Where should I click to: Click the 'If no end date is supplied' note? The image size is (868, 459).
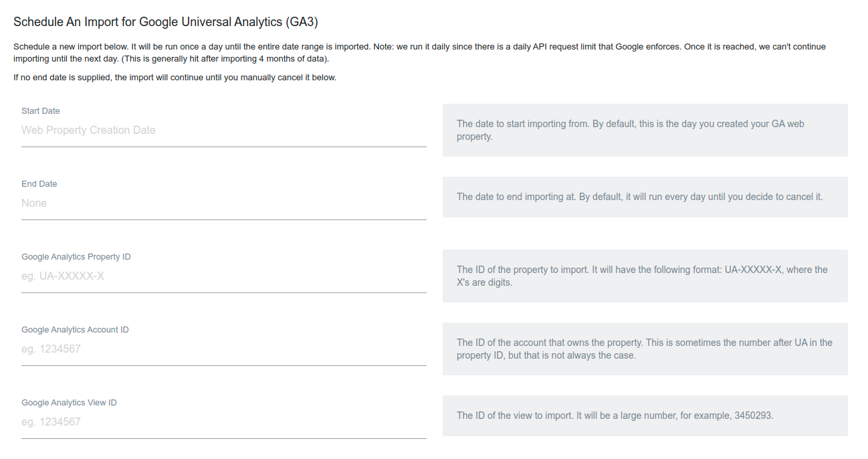175,78
